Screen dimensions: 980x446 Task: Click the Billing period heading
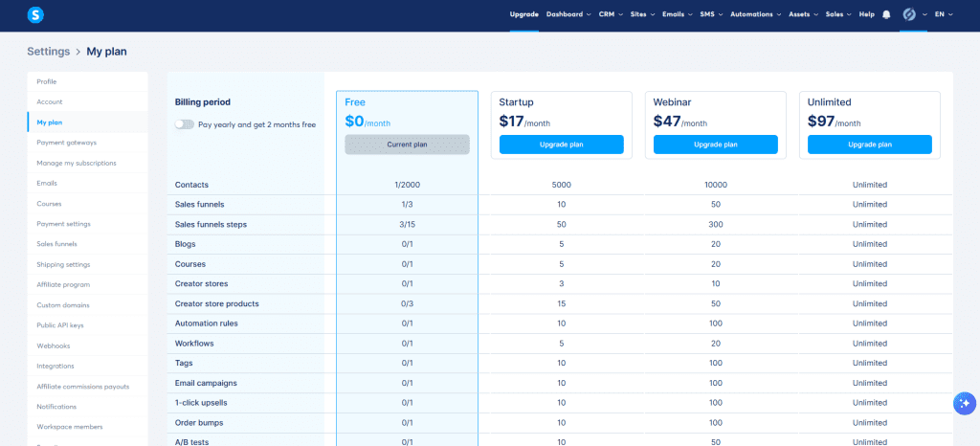[x=203, y=101]
